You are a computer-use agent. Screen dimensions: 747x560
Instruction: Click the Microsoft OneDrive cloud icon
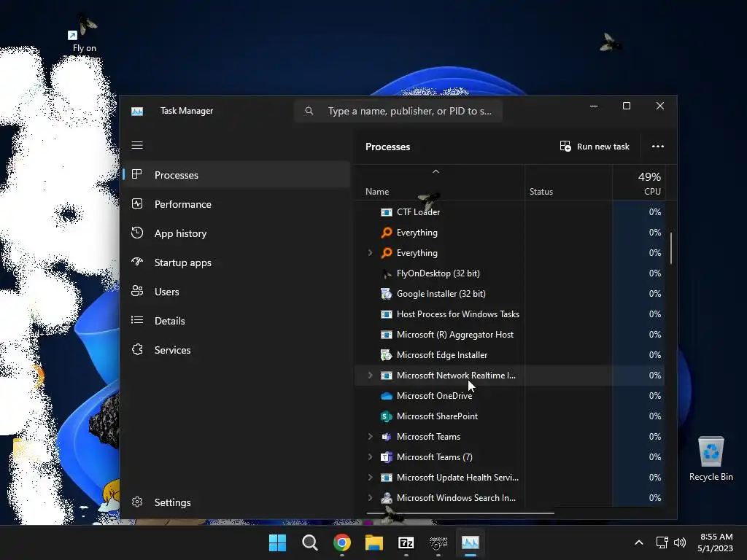pos(387,396)
